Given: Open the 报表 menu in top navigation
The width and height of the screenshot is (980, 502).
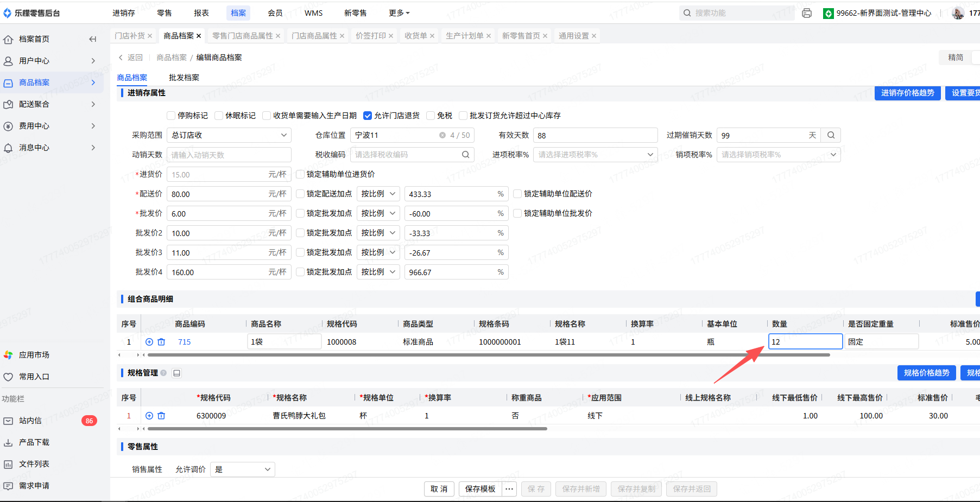Looking at the screenshot, I should pos(201,13).
